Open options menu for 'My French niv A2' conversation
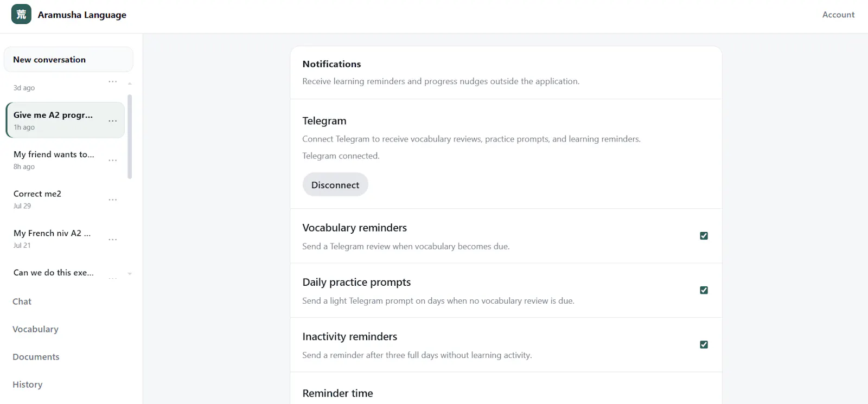868x404 pixels. click(x=113, y=239)
